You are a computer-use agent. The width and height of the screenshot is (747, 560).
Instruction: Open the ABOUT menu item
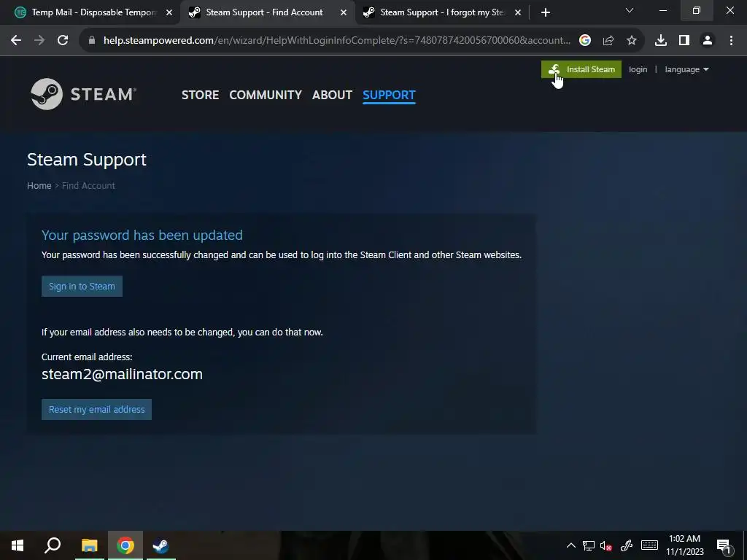pyautogui.click(x=332, y=95)
